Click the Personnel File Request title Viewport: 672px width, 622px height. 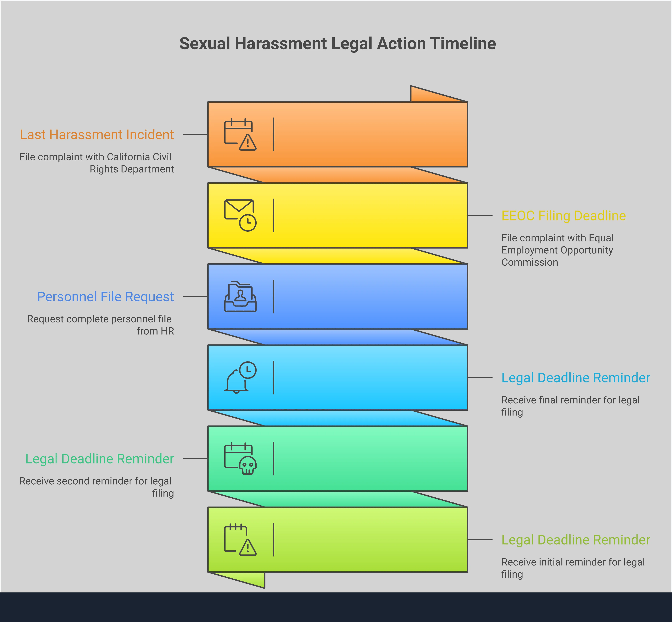point(105,296)
